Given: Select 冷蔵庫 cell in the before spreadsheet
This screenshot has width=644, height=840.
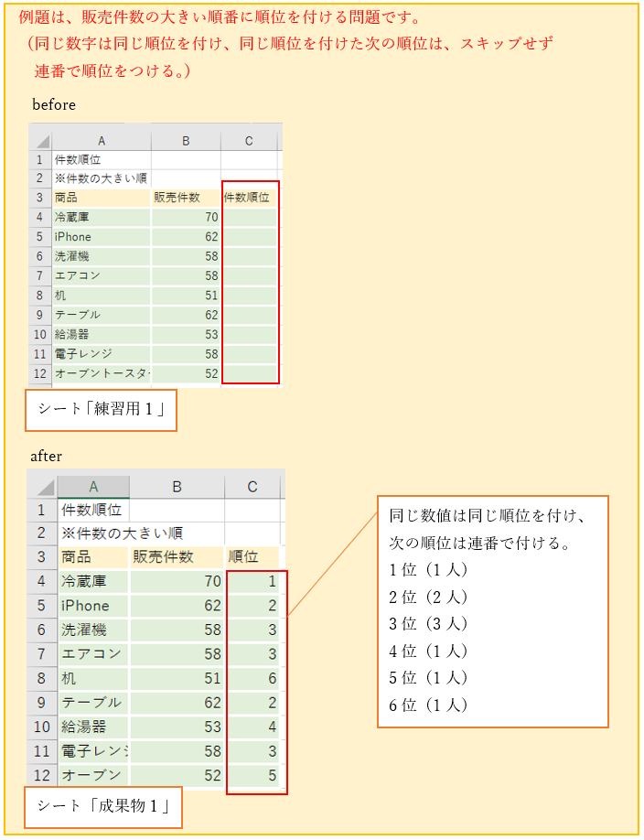Looking at the screenshot, I should pos(101,217).
